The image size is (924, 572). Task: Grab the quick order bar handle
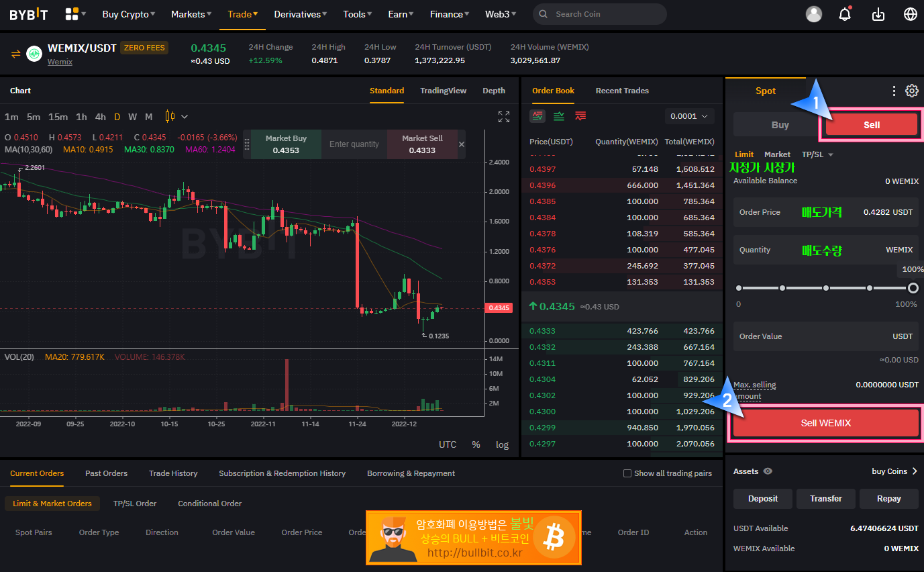pos(246,144)
